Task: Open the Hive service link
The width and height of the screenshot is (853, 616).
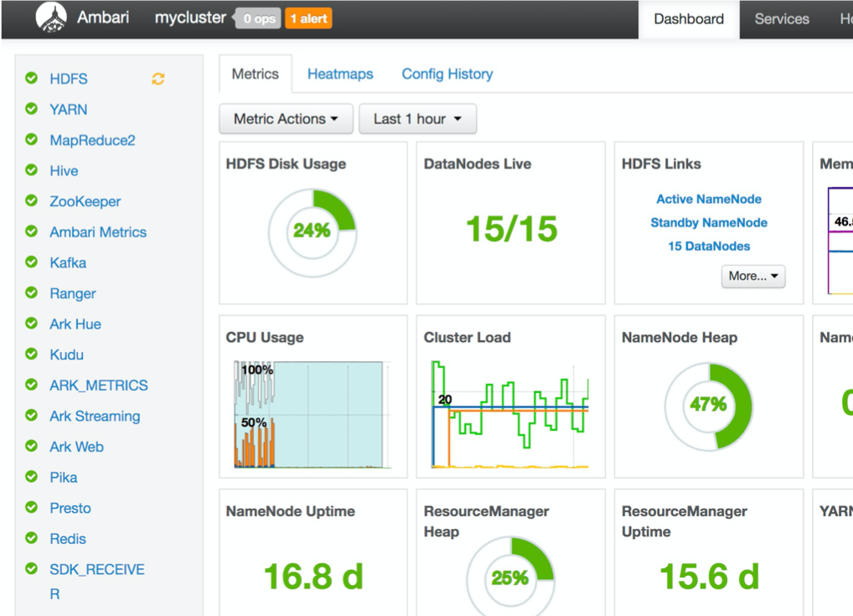Action: (x=65, y=171)
